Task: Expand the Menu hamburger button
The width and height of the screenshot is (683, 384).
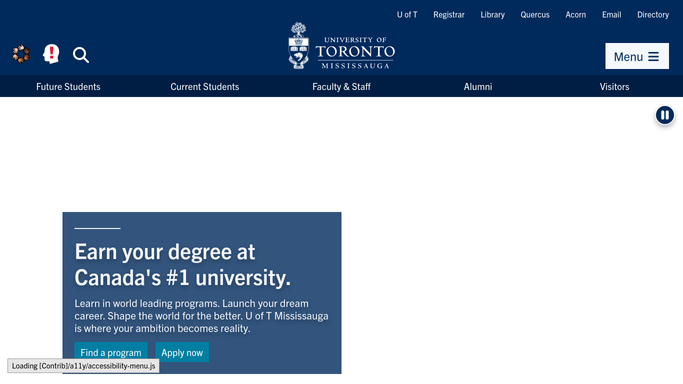Action: click(637, 56)
